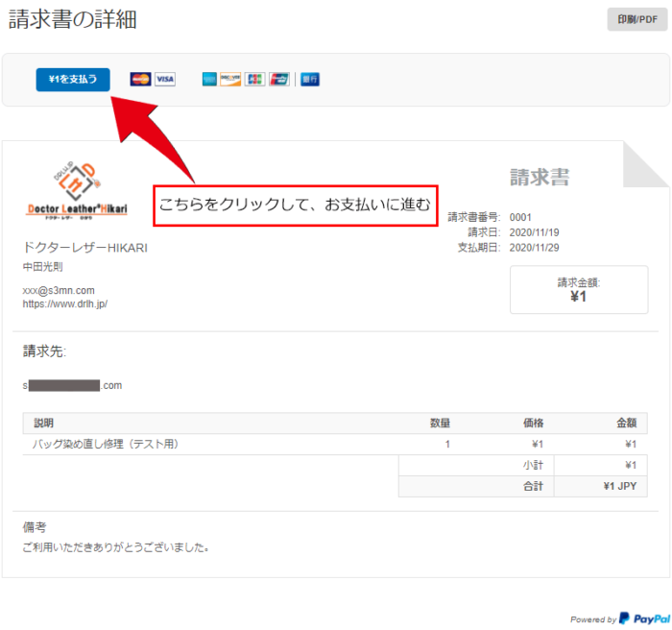Image resolution: width=672 pixels, height=630 pixels.
Task: Click the xxx@s3mn.com email address
Action: point(59,290)
